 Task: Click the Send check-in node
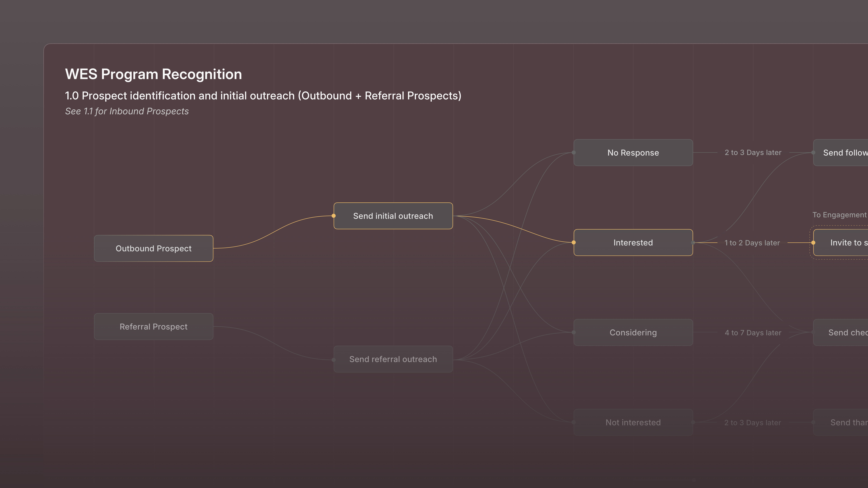(841, 332)
